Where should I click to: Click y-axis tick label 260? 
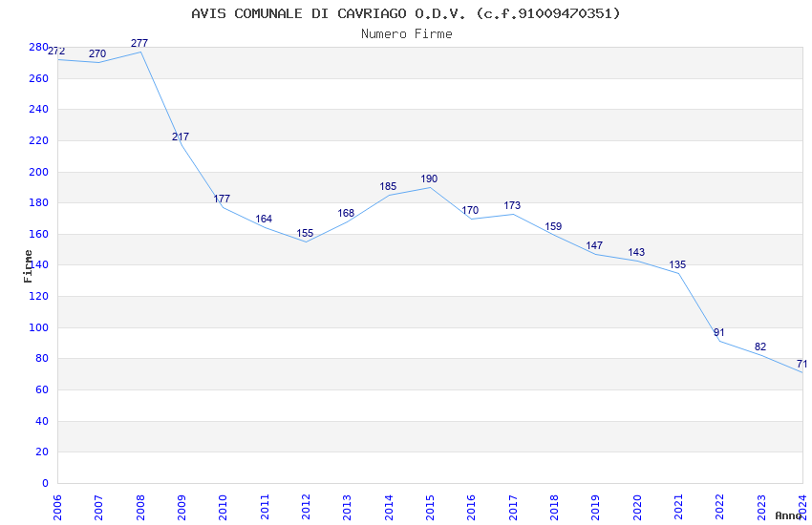(39, 78)
